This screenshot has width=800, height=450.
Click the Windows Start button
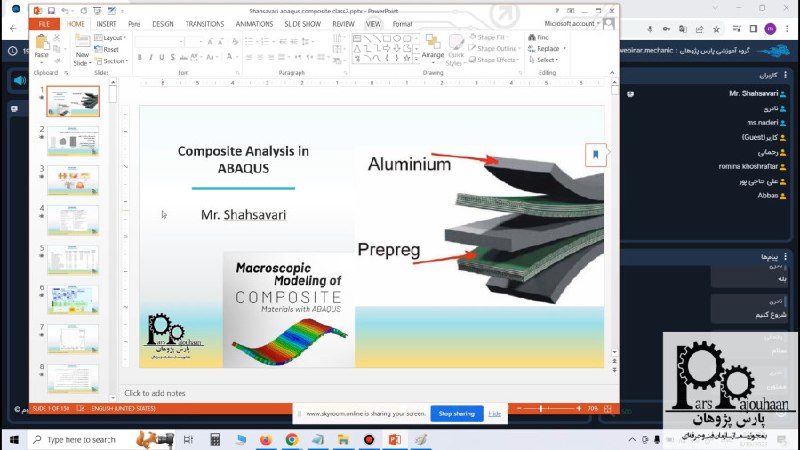[x=14, y=439]
